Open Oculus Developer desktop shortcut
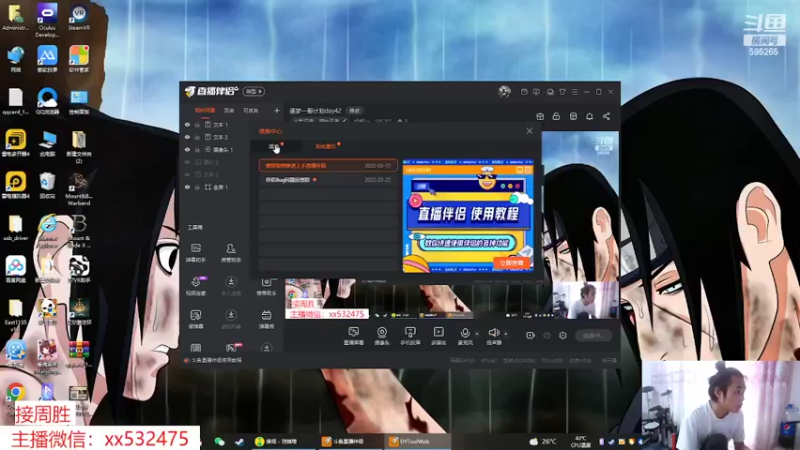Image resolution: width=800 pixels, height=450 pixels. pos(47,20)
